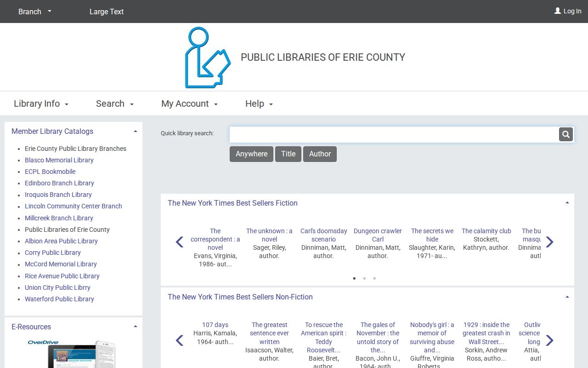Advance Fiction best sellers carousel forward
Screen dimensions: 588x368
549,242
